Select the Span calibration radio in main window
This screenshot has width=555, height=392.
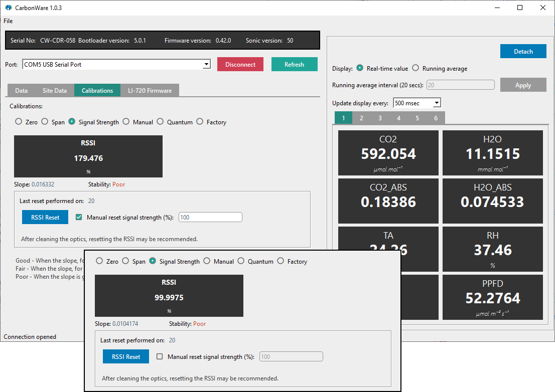pos(45,122)
